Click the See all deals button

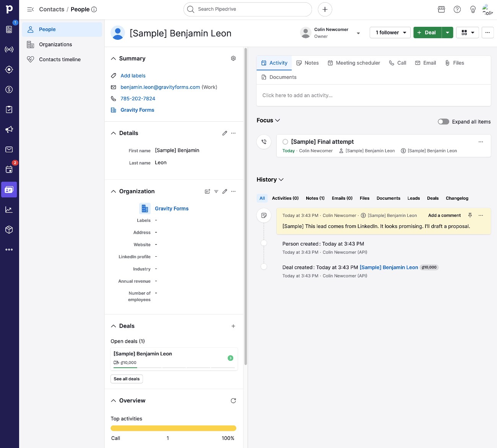click(x=127, y=379)
